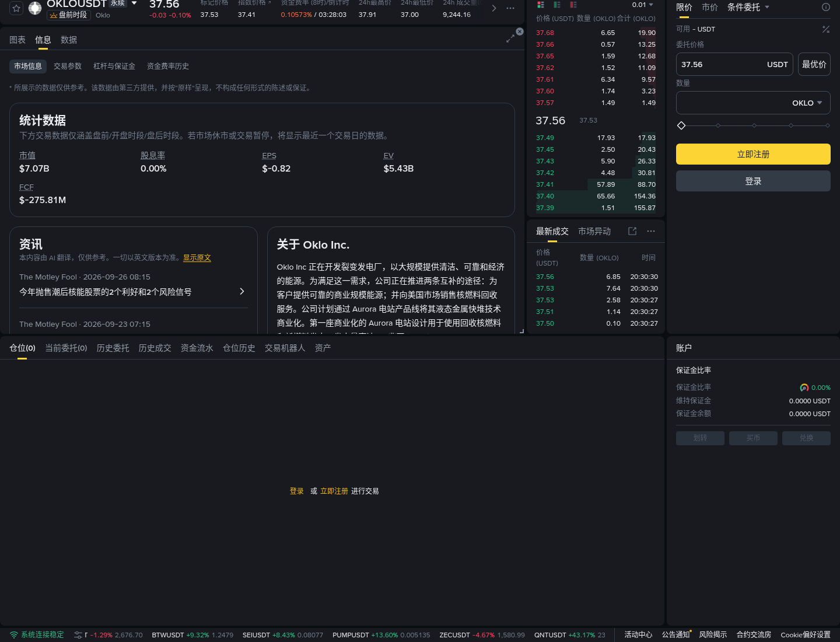Open the 交易参数 sub-tab
This screenshot has width=840, height=642.
pos(68,66)
